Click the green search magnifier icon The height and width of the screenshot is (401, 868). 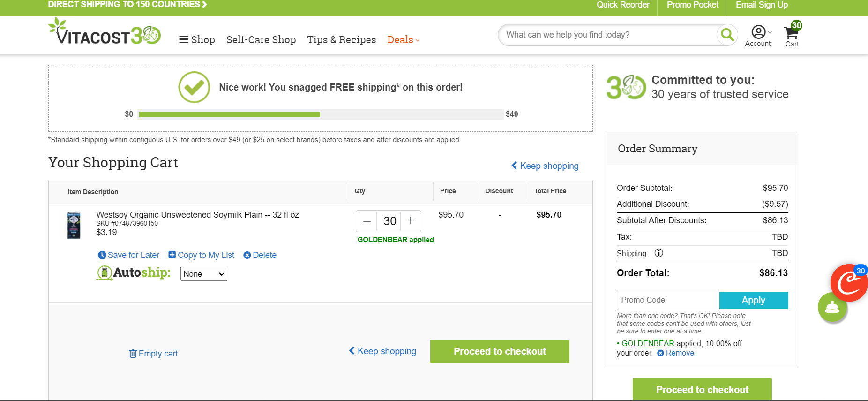pos(727,35)
